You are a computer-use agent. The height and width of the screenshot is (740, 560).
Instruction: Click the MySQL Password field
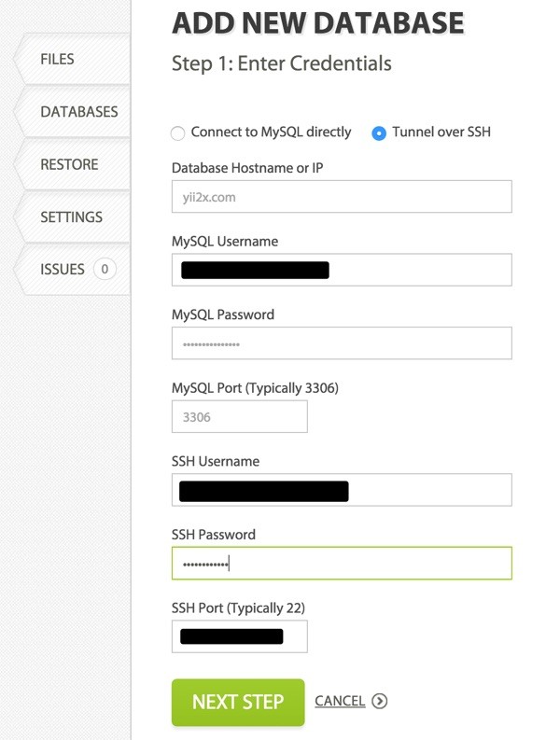pos(342,343)
